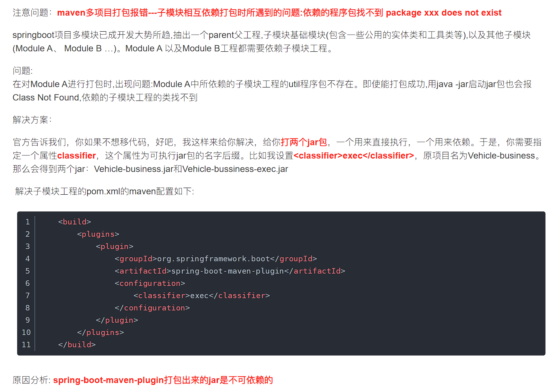Click the red heading about maven多项目打包报错
The width and height of the screenshot is (560, 392).
[x=279, y=13]
